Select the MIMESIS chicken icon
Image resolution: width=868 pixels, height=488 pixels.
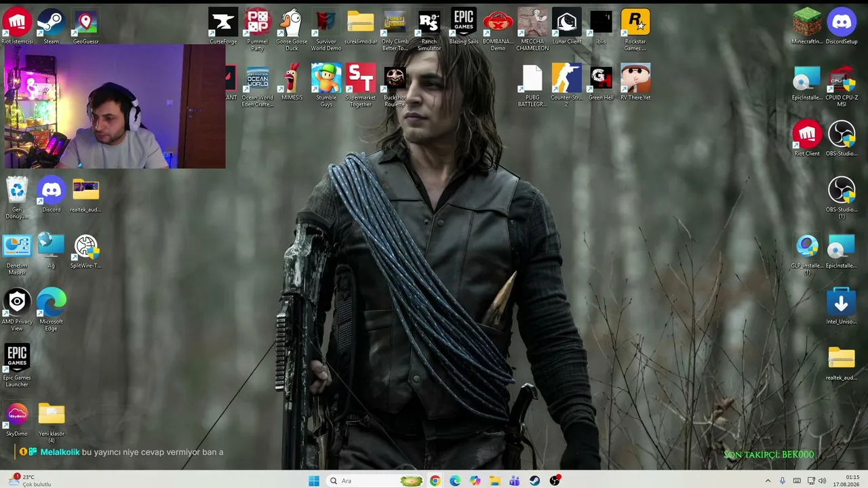292,83
